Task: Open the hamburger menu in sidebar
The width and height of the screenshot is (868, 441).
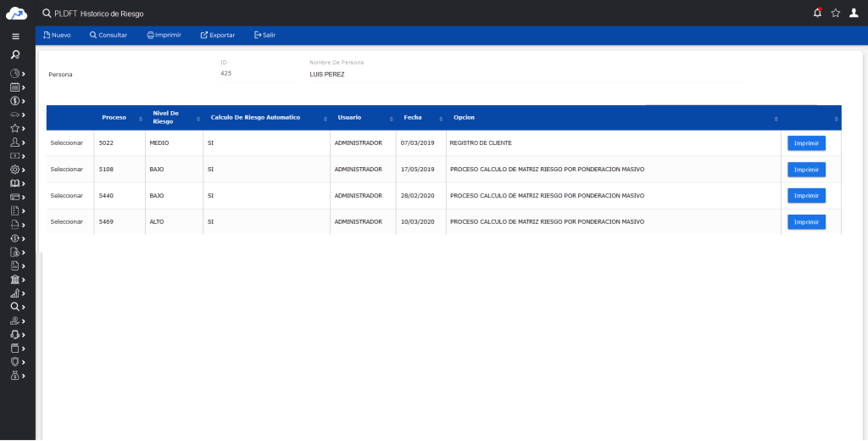Action: (x=15, y=36)
